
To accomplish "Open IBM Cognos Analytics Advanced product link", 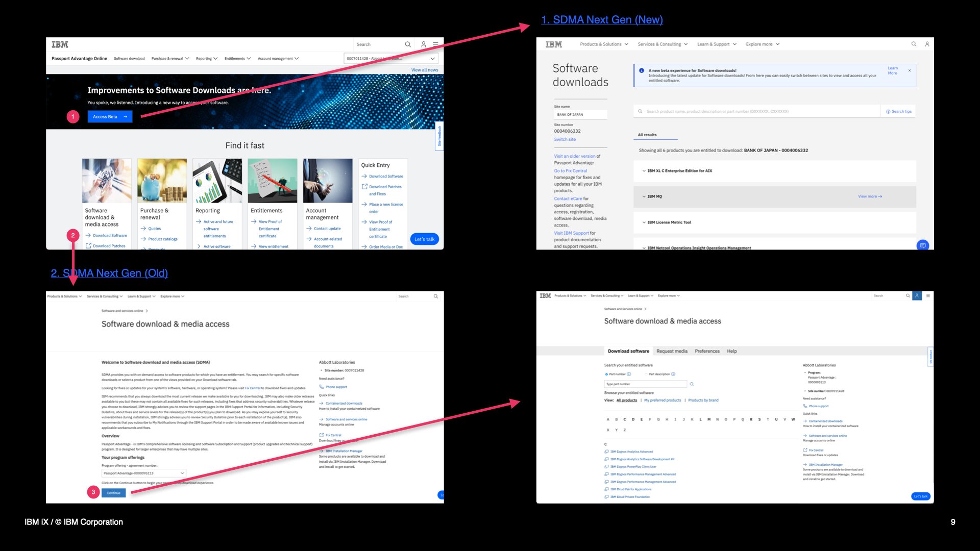I will (631, 452).
